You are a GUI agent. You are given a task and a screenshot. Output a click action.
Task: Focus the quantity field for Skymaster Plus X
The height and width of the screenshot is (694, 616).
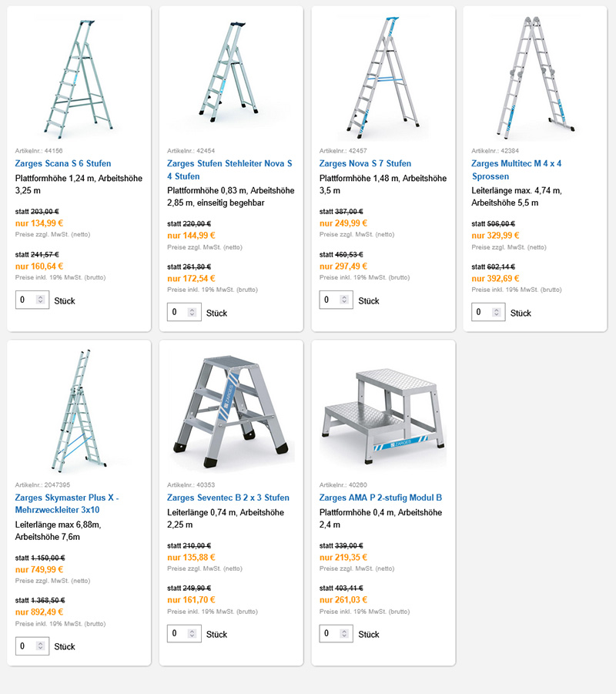[32, 645]
